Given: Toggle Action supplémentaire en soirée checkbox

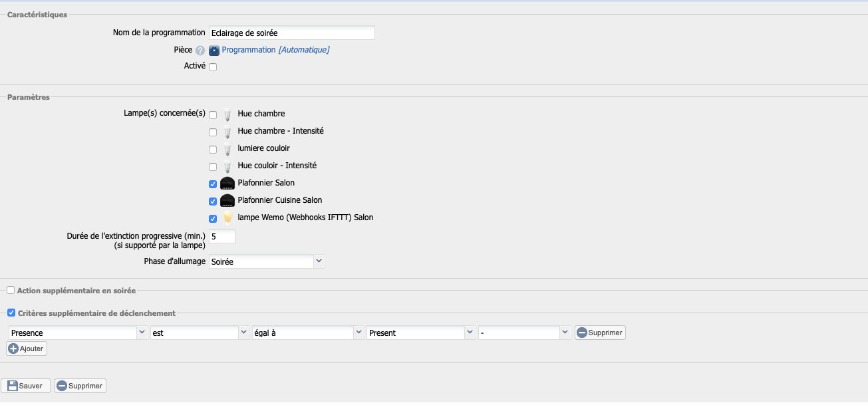Looking at the screenshot, I should click(x=11, y=291).
